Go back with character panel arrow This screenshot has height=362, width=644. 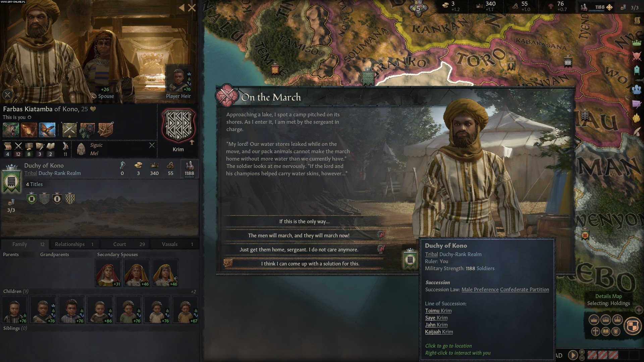pyautogui.click(x=182, y=8)
